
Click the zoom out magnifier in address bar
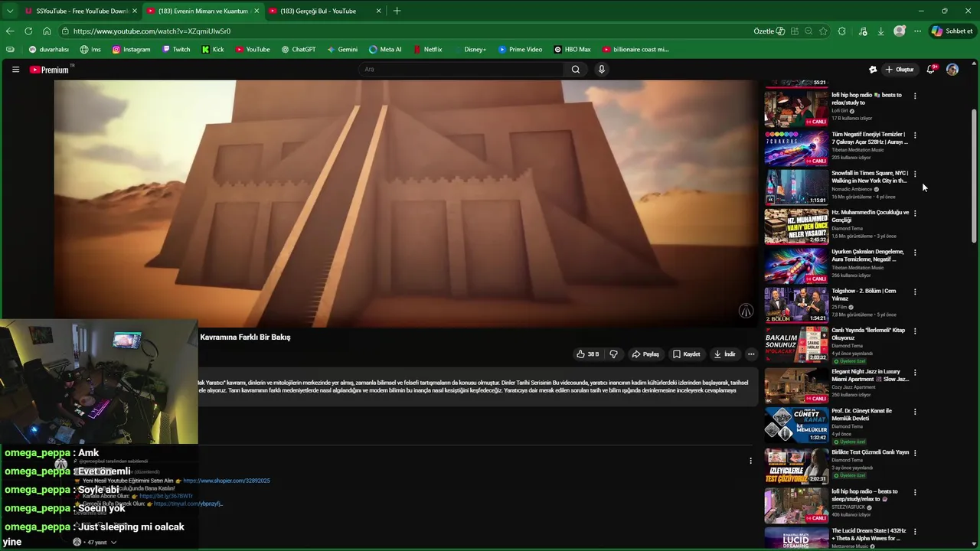[x=808, y=31]
